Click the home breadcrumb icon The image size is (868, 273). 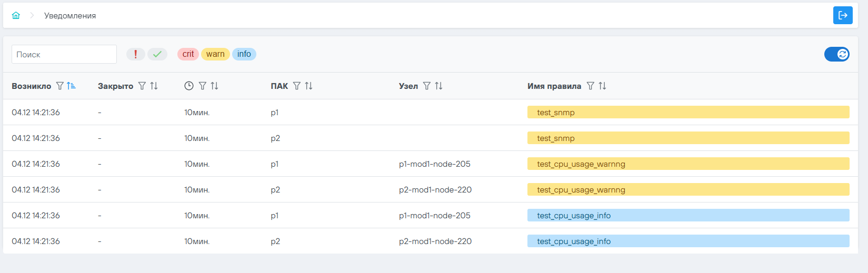16,15
